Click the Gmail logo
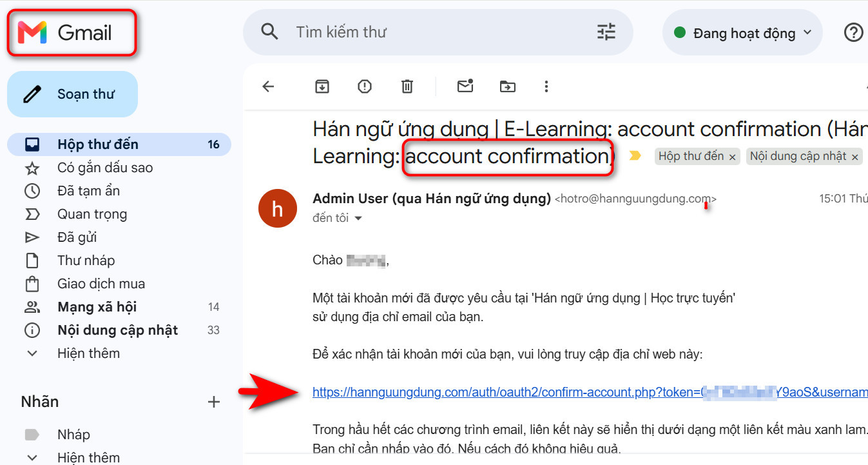 point(65,32)
